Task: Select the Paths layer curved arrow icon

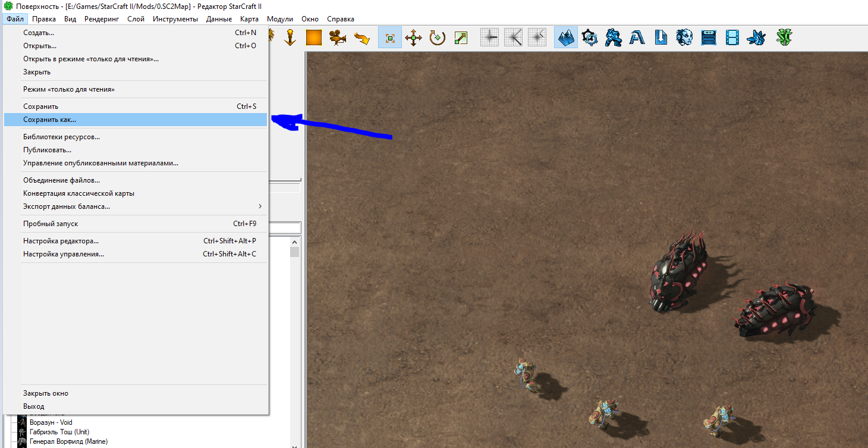Action: [x=361, y=37]
